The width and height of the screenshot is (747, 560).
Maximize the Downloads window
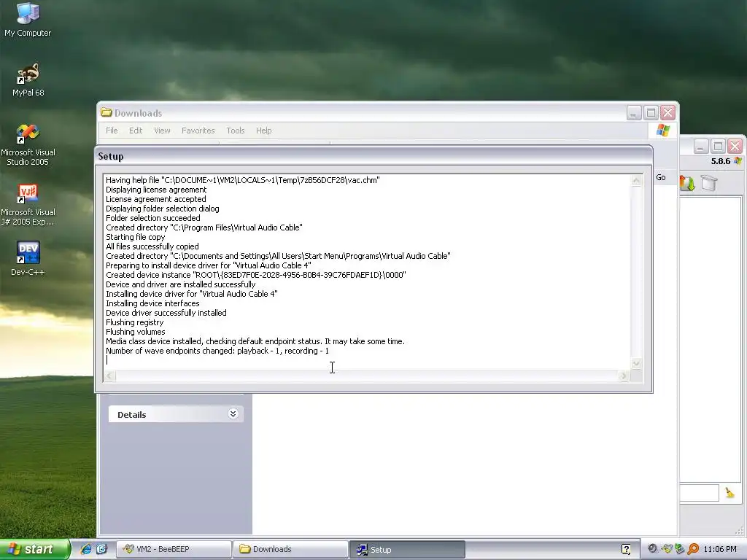[651, 113]
